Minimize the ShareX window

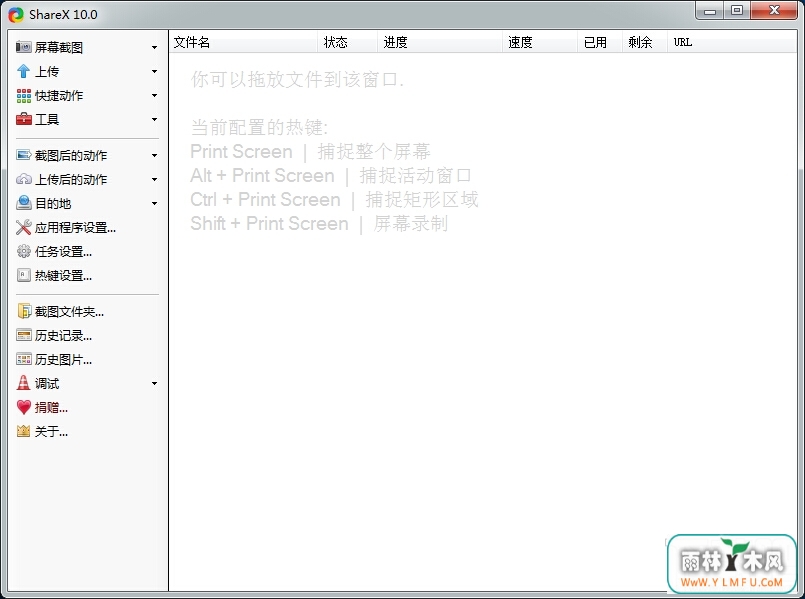point(710,11)
